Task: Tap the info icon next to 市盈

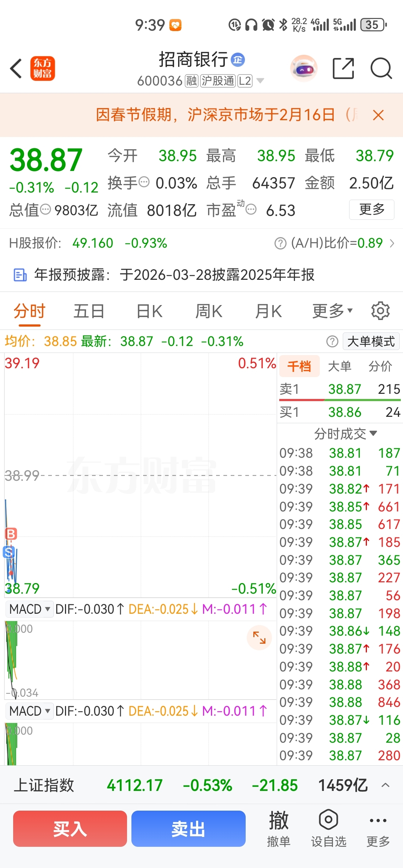Action: click(x=251, y=209)
